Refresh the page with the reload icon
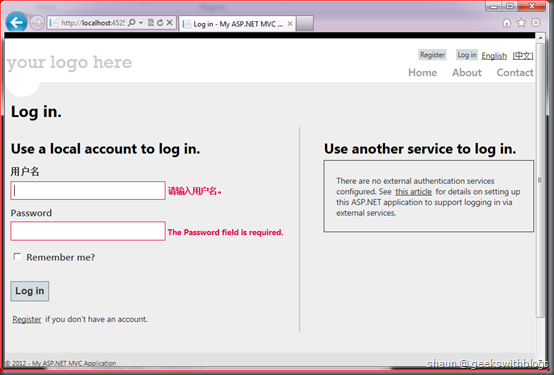554x375 pixels. 160,23
